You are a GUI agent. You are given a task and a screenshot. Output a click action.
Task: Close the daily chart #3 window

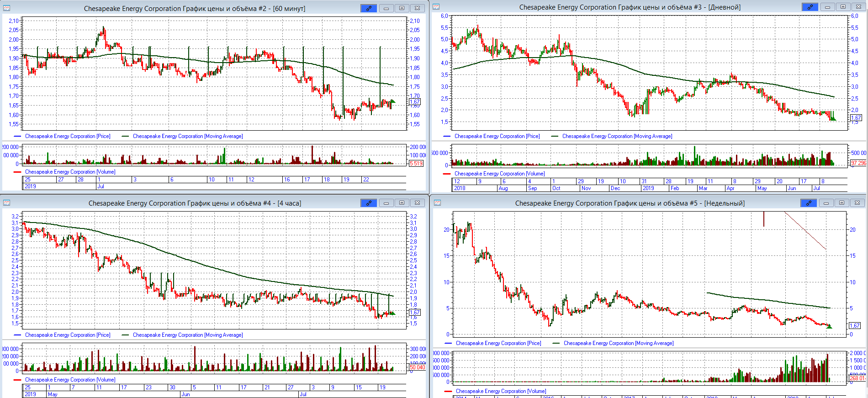pyautogui.click(x=858, y=7)
